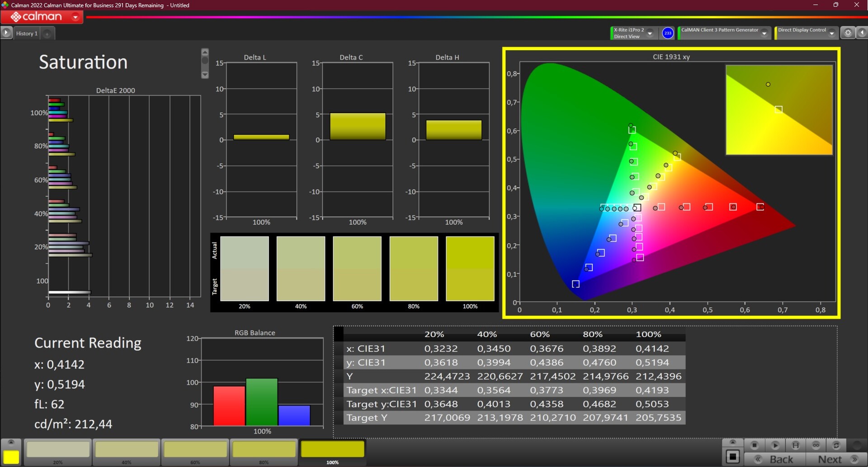Minimize the Calman window
Screen dimensions: 868x467
(815, 5)
